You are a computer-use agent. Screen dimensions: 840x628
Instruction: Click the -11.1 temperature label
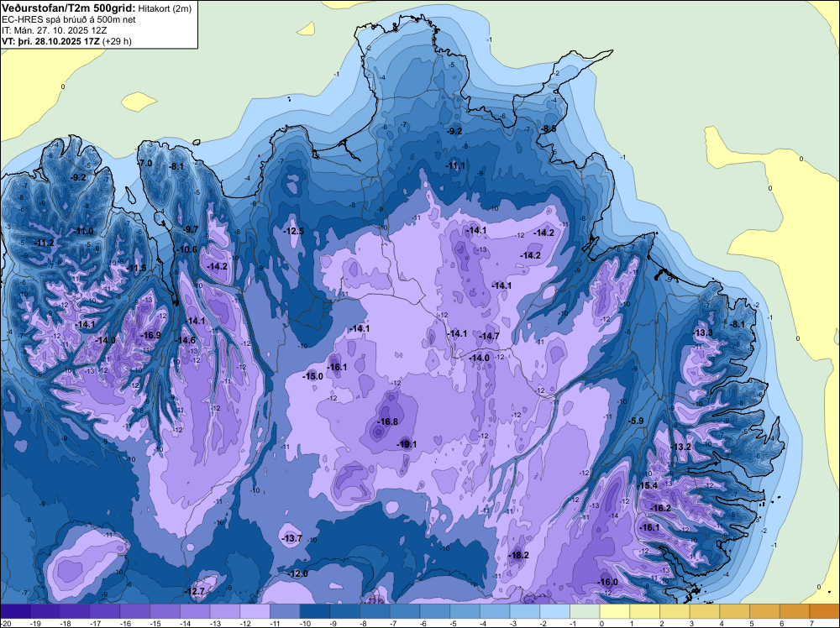coord(455,166)
